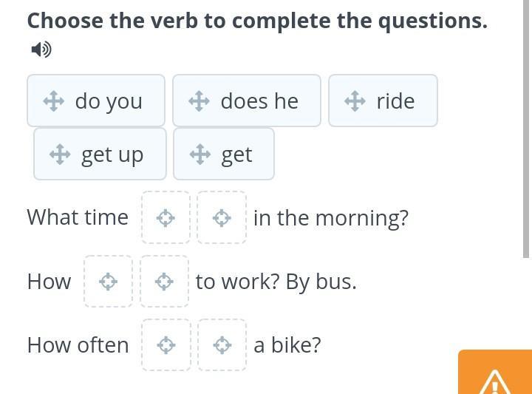532x394 pixels.
Task: Click the move handle on 'get' tile
Action: tap(200, 154)
